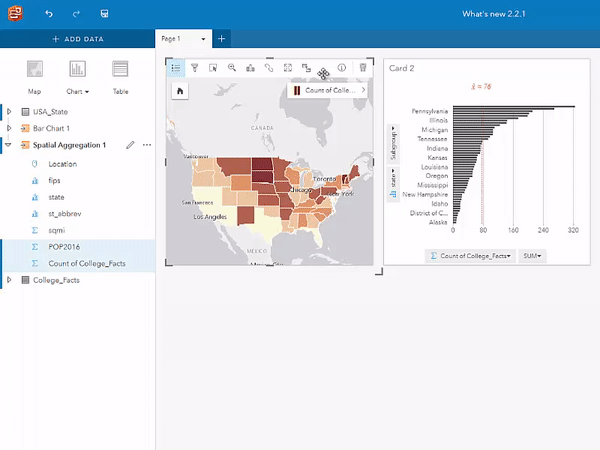Rename Spatial Aggregation 1 with pencil icon
Screen dimensions: 600x450
[x=130, y=145]
